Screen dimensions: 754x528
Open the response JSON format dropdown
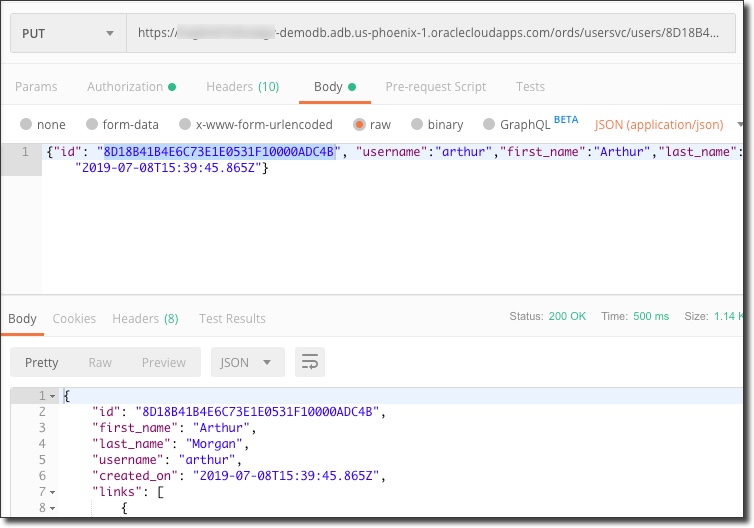[248, 362]
